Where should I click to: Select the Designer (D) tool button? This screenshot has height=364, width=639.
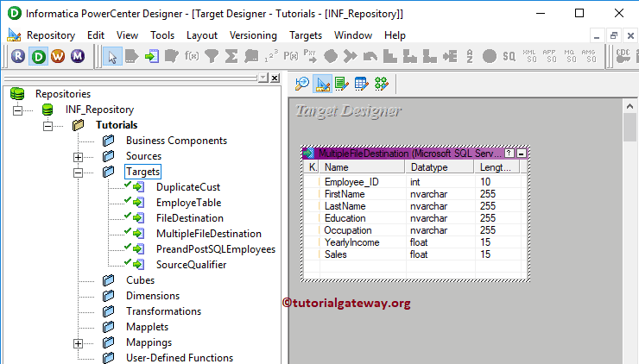[x=38, y=56]
